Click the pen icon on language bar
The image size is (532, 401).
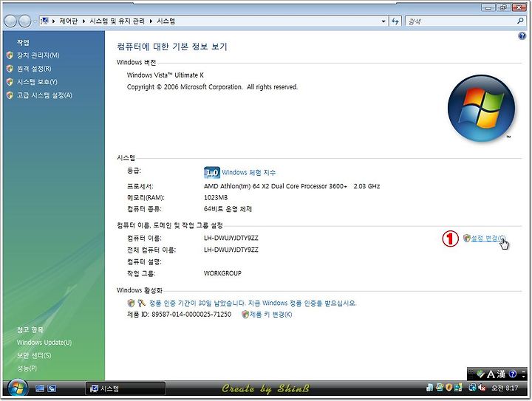480,374
